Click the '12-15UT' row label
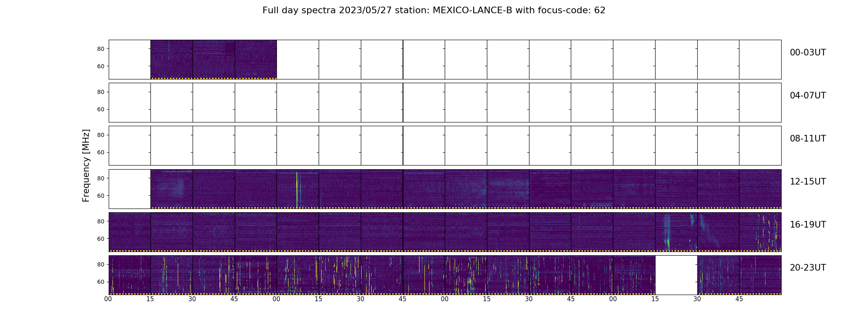 (x=808, y=182)
